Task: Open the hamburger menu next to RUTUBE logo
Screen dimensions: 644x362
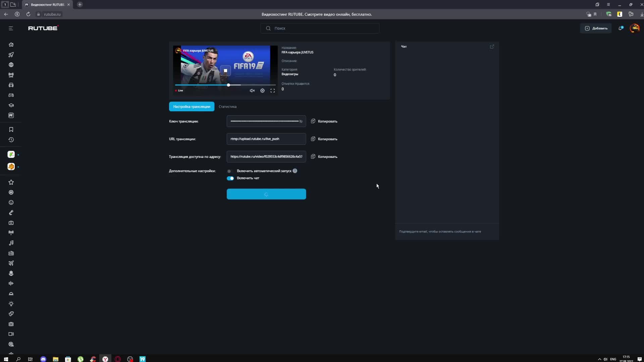Action: [11, 28]
